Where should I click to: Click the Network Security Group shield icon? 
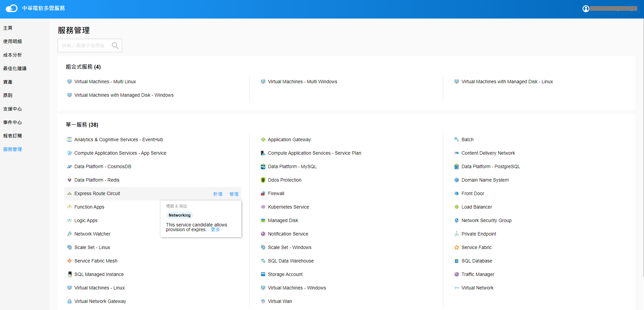(x=456, y=220)
